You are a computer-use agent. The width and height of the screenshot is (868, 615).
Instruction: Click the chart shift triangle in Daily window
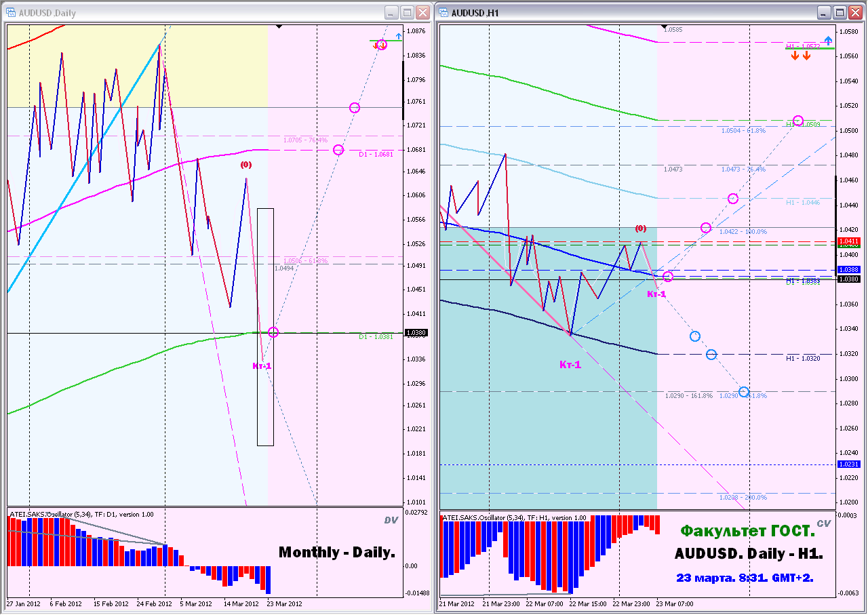click(279, 27)
